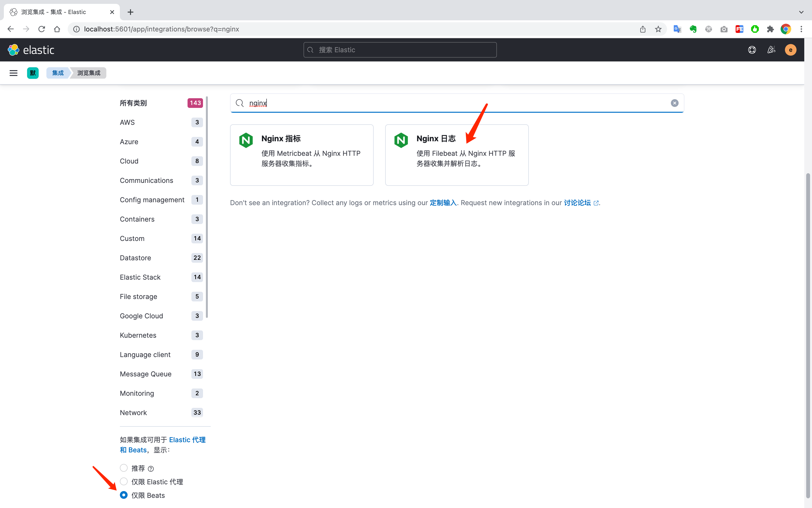Click help icon next to 推荐
Image resolution: width=812 pixels, height=508 pixels.
(151, 469)
